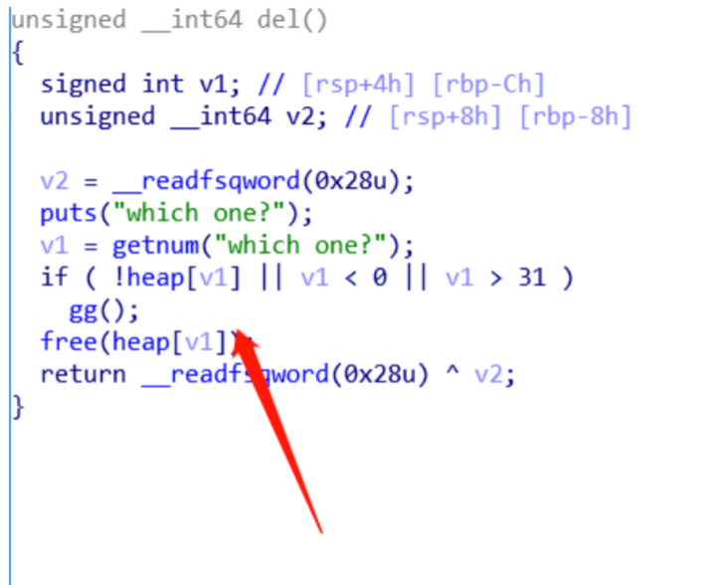The image size is (728, 585).
Task: Click the "which one?" string in puts
Action: pyautogui.click(x=199, y=214)
